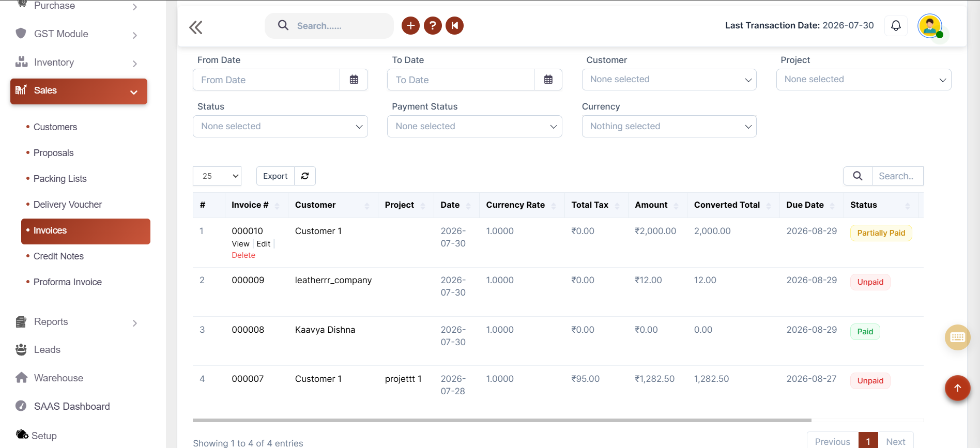
Task: Click the Leads people icon
Action: click(21, 349)
